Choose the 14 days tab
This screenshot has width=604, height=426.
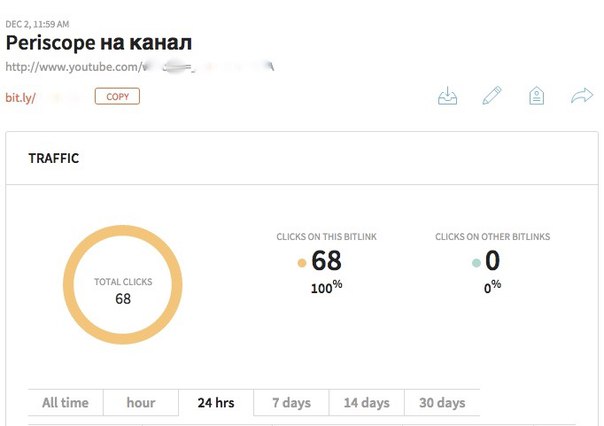(367, 403)
